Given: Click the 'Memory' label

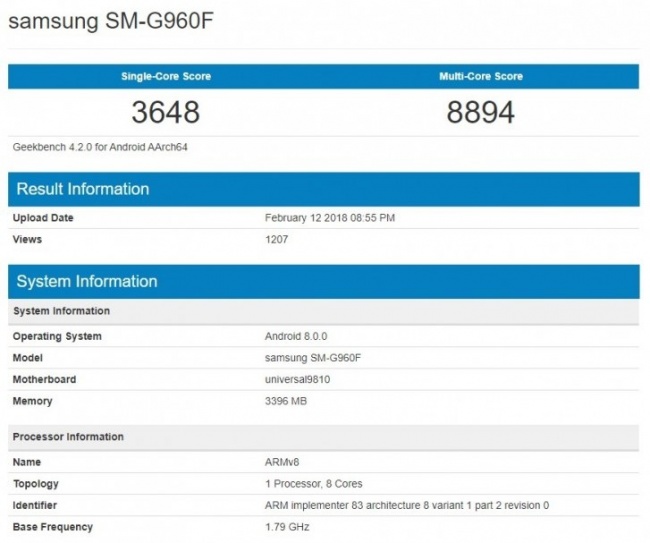Looking at the screenshot, I should (32, 401).
